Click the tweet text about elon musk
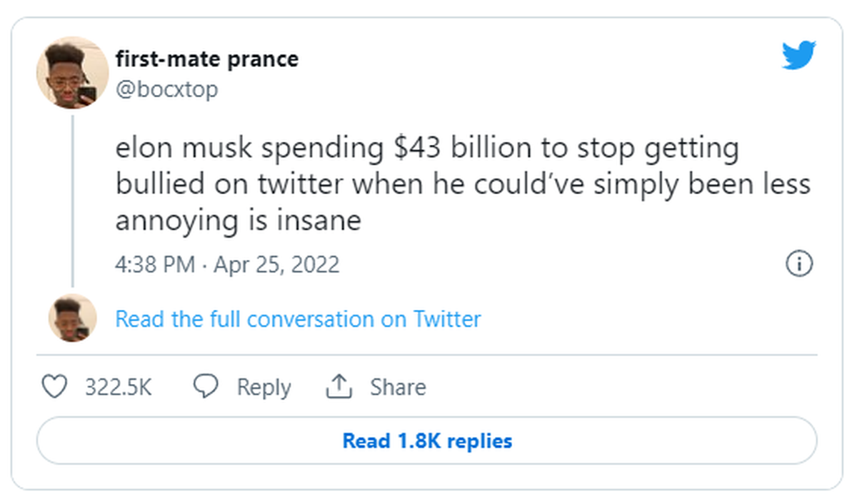 click(x=463, y=184)
